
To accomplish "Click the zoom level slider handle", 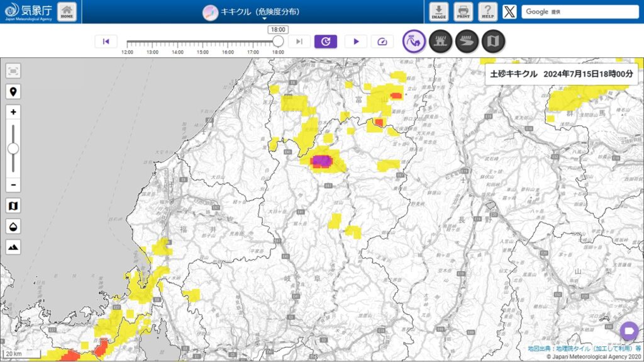I will tap(13, 149).
